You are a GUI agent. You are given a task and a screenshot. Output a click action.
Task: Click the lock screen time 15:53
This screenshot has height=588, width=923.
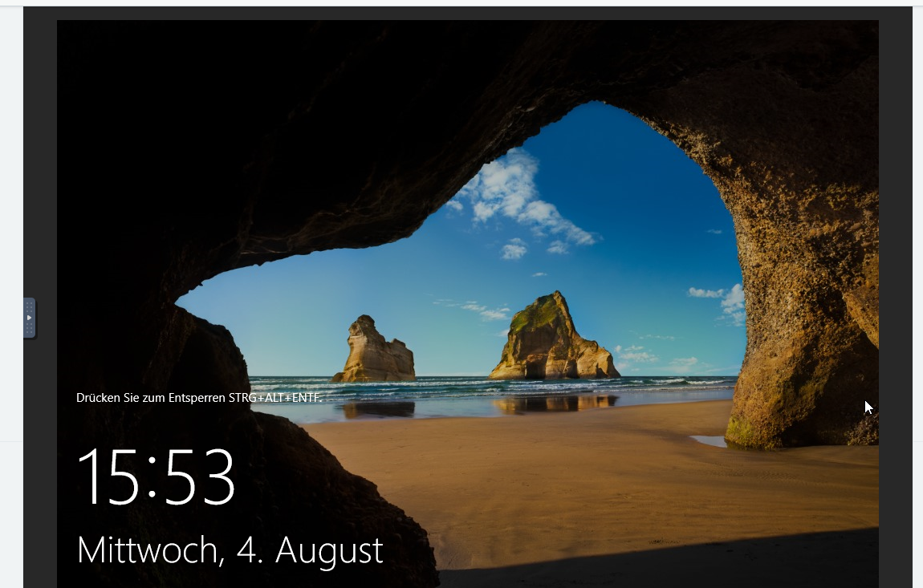pyautogui.click(x=156, y=476)
